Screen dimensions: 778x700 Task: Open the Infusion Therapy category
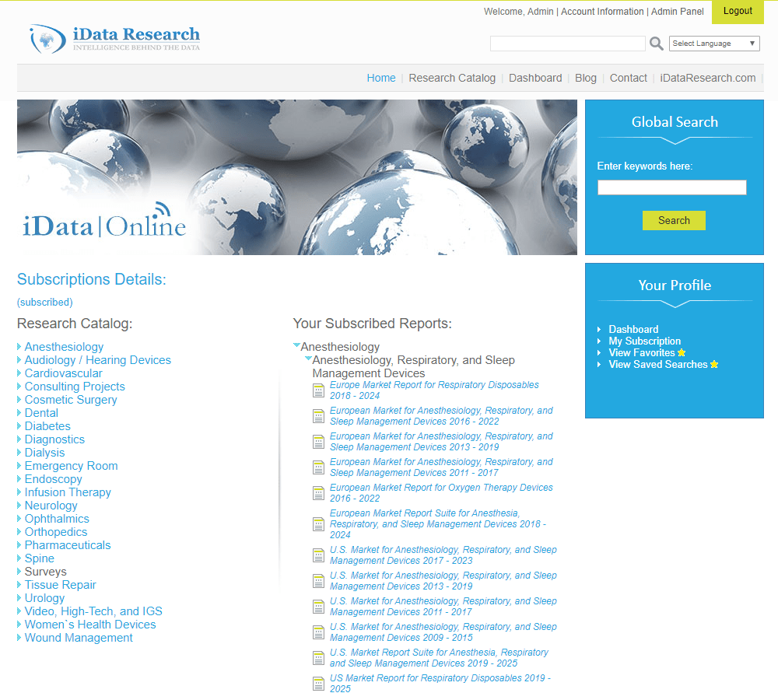point(68,492)
